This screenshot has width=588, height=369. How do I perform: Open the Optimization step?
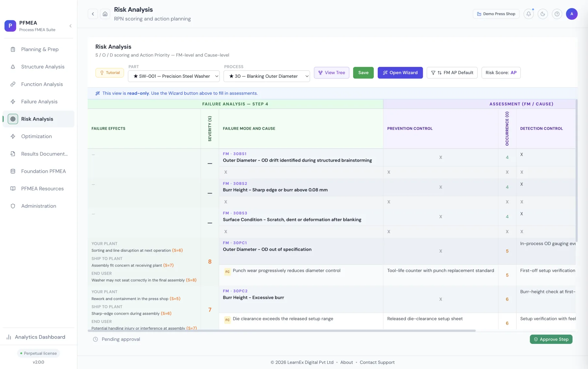pyautogui.click(x=39, y=136)
